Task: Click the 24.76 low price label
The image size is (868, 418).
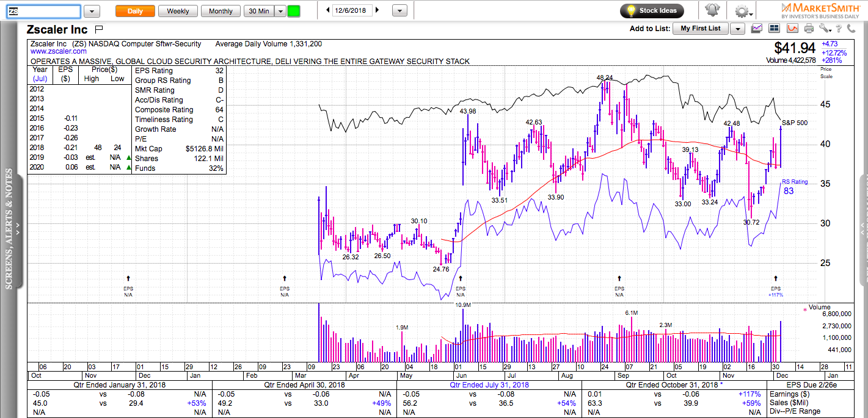Action: tap(440, 269)
